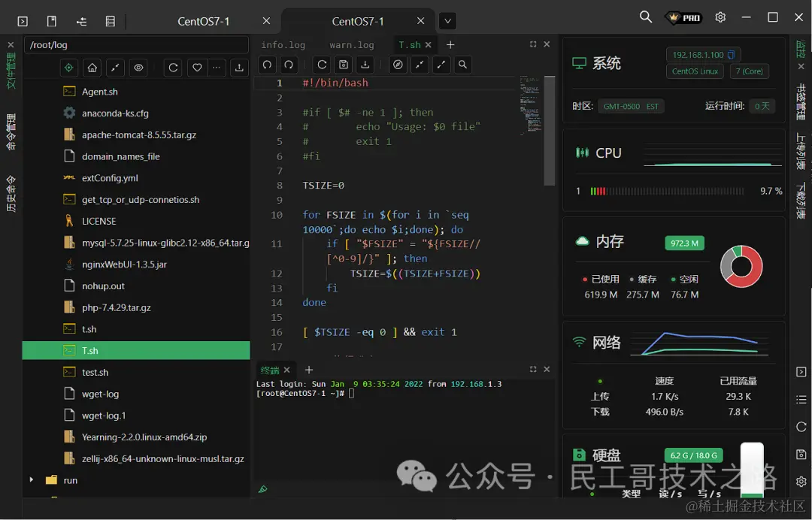Click the bookmark page icon in title bar
The height and width of the screenshot is (520, 812).
point(52,21)
